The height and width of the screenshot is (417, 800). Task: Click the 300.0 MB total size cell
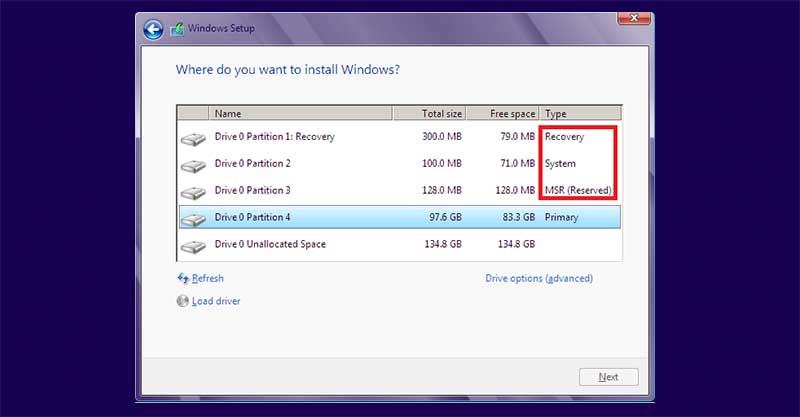442,137
